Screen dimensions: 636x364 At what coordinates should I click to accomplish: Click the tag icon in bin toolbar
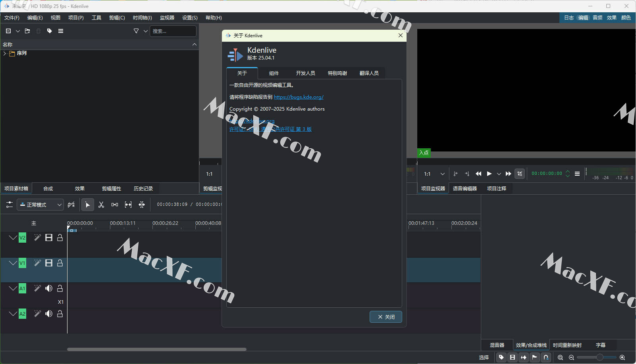pyautogui.click(x=50, y=31)
